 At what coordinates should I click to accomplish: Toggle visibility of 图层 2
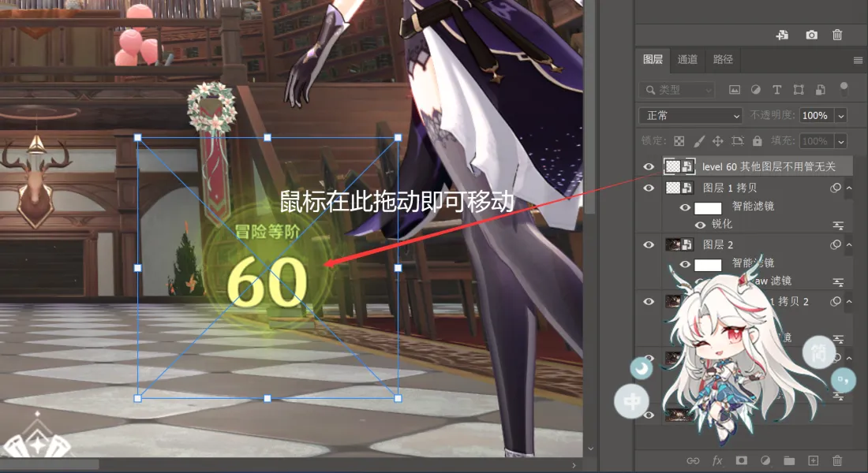[649, 245]
